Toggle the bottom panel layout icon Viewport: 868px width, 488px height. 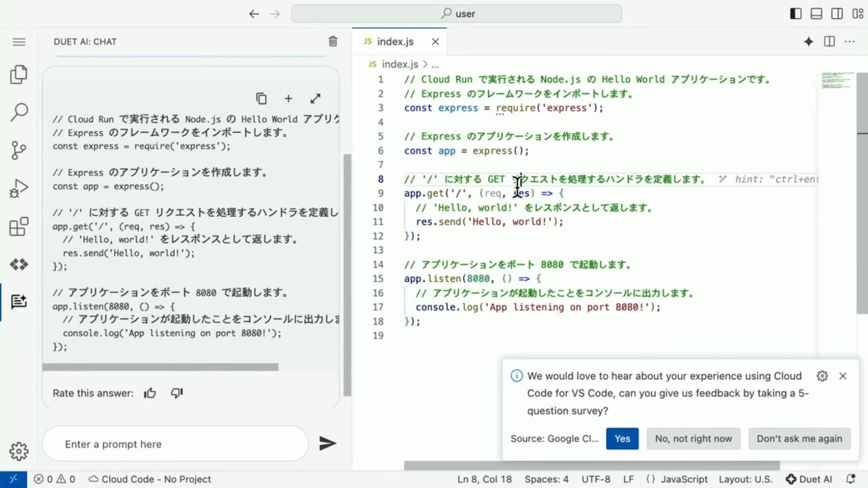pos(816,14)
